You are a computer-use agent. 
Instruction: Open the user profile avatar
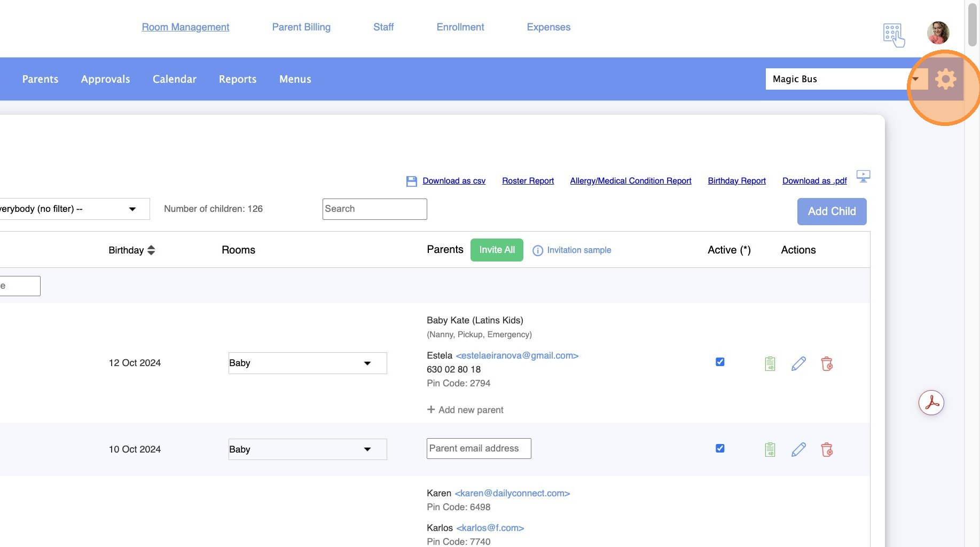(938, 33)
